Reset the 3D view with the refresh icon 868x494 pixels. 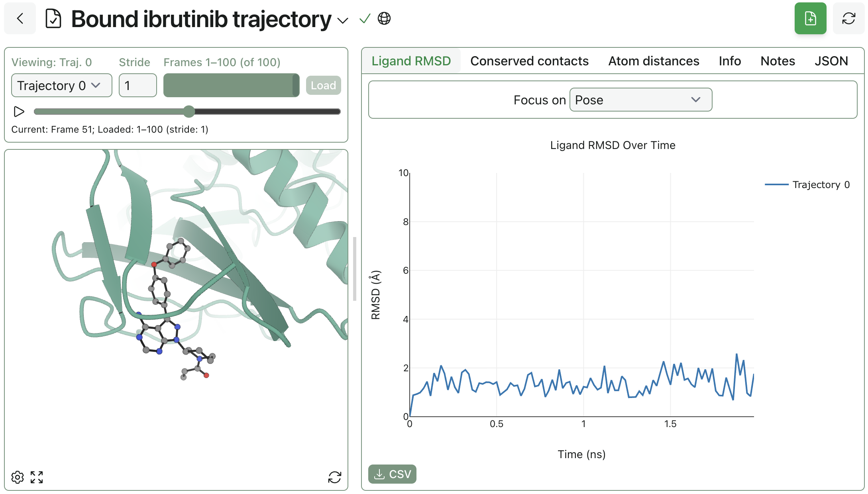[x=335, y=477]
